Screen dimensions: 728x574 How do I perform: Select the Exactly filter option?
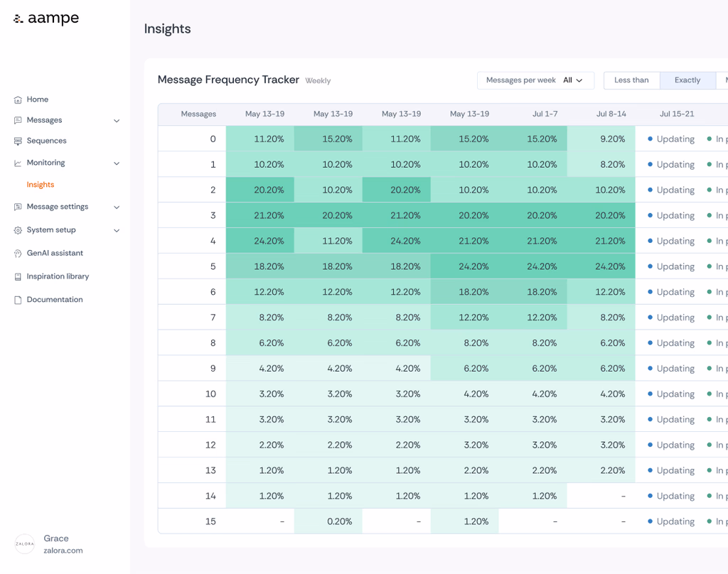(687, 80)
